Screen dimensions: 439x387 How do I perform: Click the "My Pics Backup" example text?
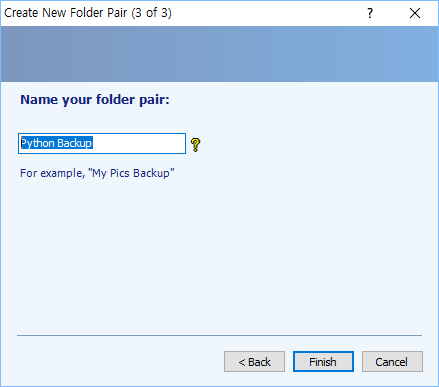(131, 173)
